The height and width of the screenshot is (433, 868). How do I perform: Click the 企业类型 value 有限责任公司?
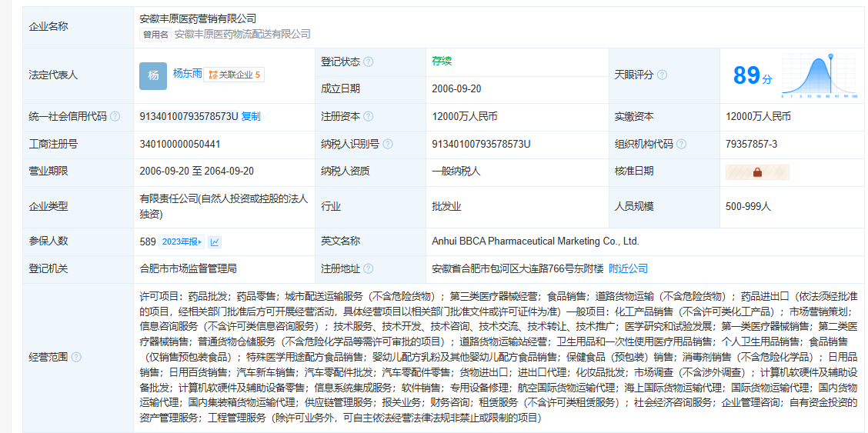(224, 205)
